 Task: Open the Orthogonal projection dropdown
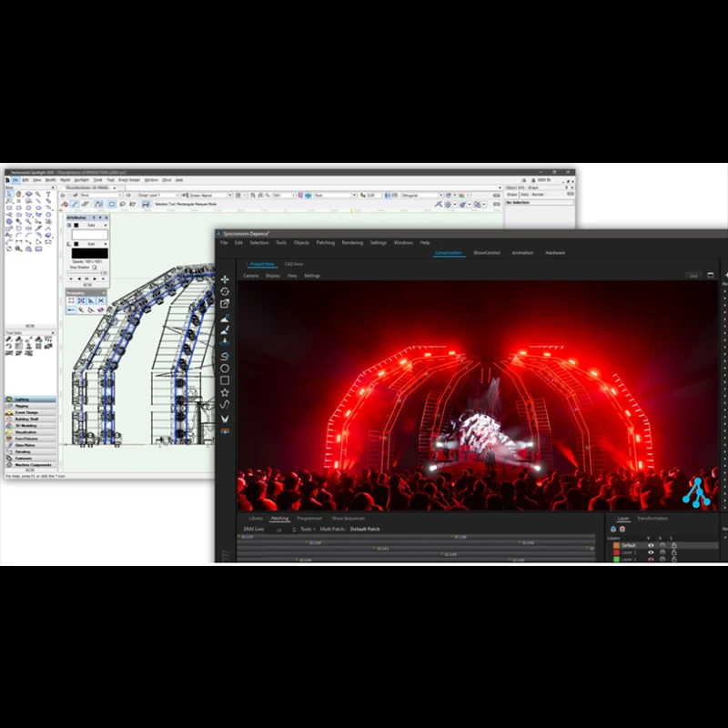[x=421, y=196]
